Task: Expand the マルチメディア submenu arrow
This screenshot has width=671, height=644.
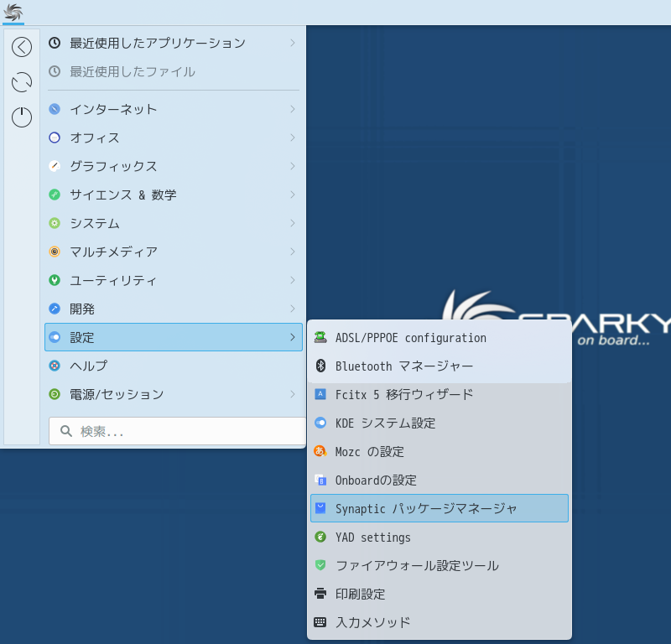Action: [x=293, y=252]
